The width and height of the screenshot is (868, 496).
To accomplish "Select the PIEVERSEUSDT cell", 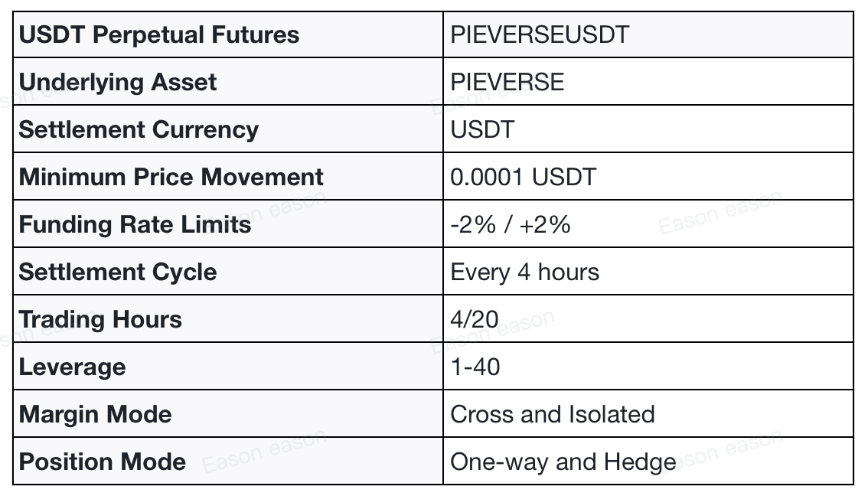I will (540, 35).
